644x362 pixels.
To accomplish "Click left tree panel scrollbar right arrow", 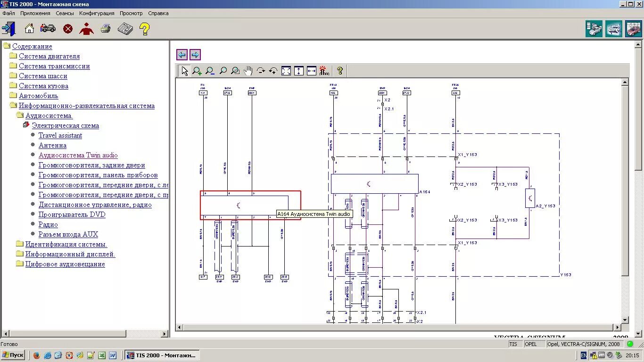I will coord(165,334).
